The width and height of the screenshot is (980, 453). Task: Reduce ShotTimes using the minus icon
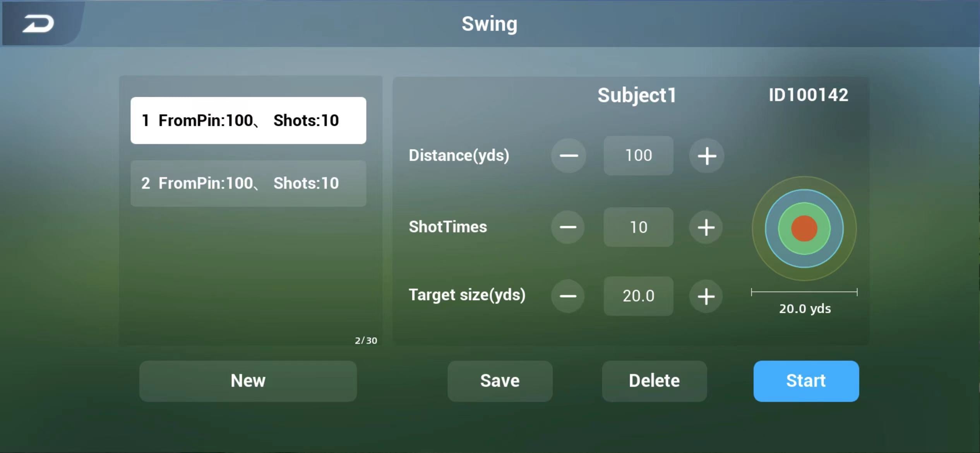[x=568, y=227]
